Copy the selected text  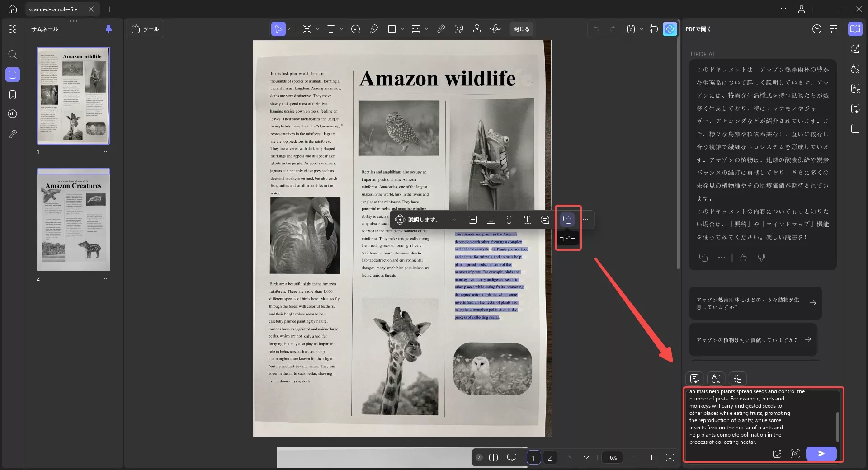(567, 220)
